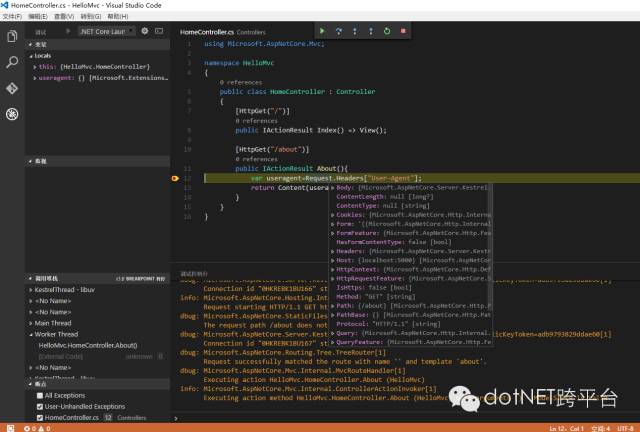Click the red Stop debugging icon
Image resolution: width=640 pixels, height=432 pixels.
pos(403,31)
